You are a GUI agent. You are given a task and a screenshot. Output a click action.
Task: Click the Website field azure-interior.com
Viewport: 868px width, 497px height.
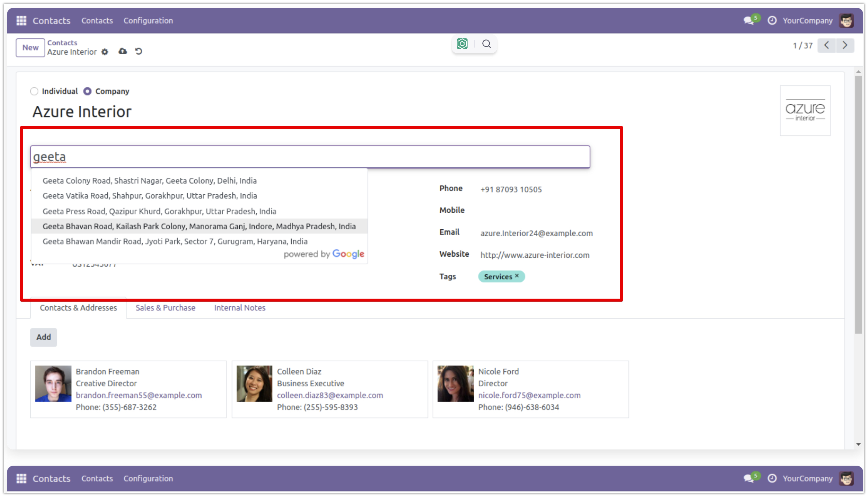pyautogui.click(x=535, y=255)
